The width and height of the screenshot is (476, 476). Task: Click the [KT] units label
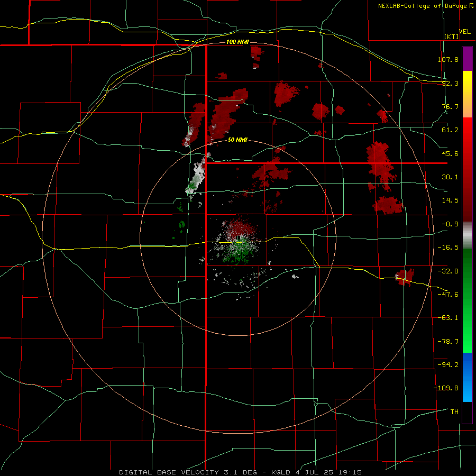click(452, 36)
